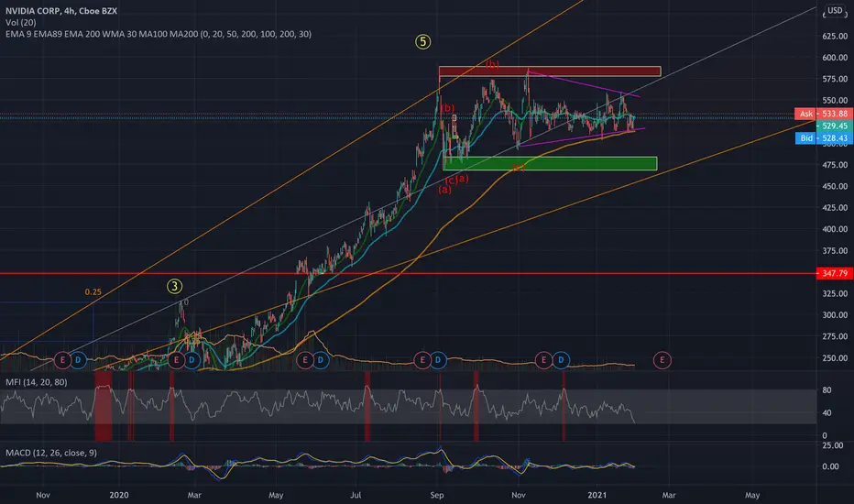Click the circled 3 wave label

174,286
